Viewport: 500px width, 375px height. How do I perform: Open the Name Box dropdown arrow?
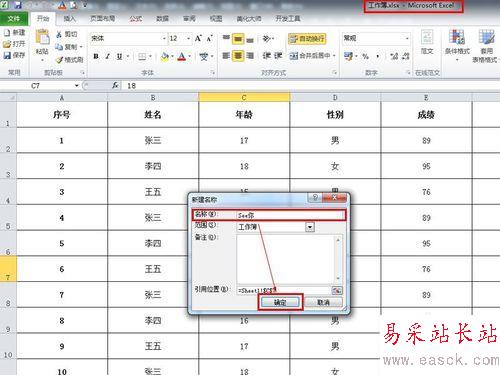tap(76, 86)
